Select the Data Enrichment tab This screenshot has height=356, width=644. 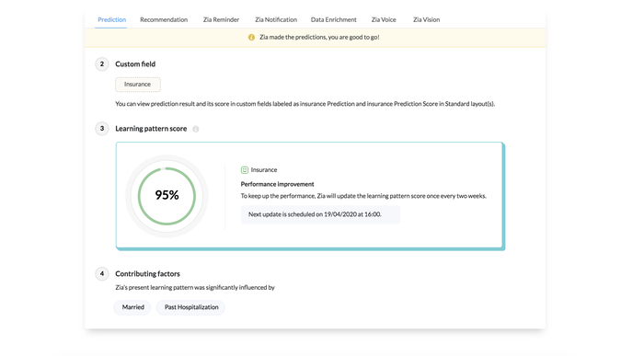coord(333,19)
